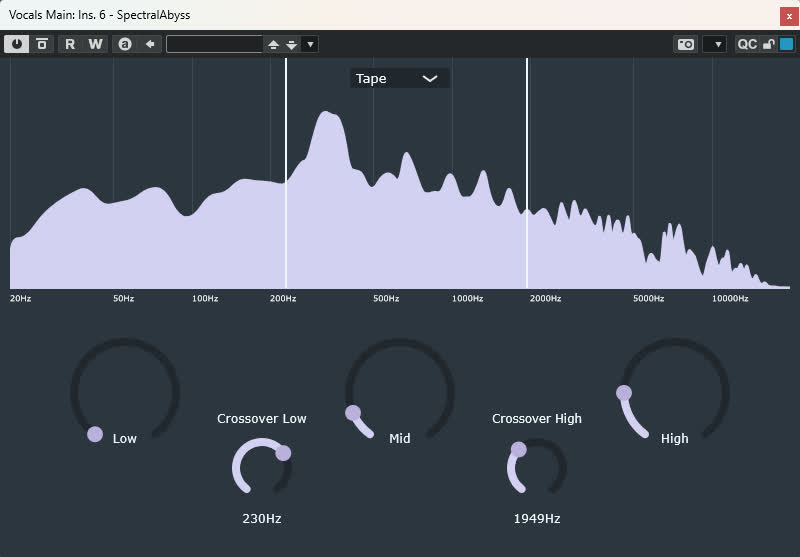Click the Crossover Low label
800x557 pixels.
[x=262, y=419]
